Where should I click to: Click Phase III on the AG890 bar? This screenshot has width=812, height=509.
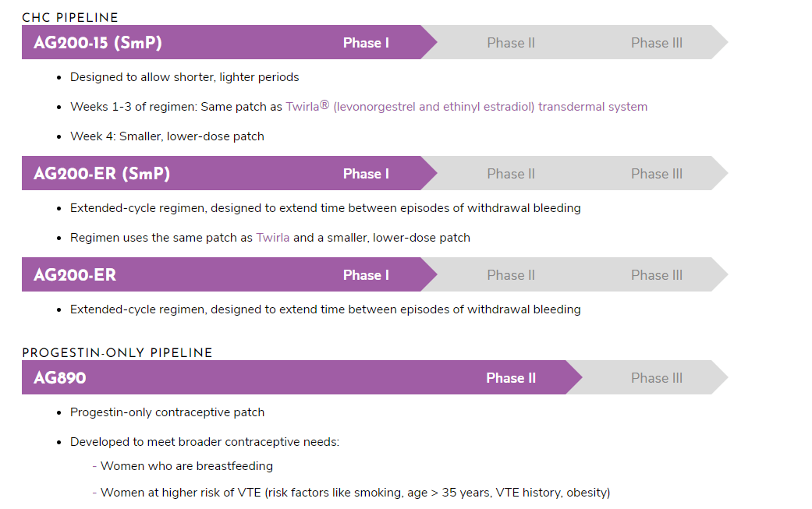[x=657, y=378]
